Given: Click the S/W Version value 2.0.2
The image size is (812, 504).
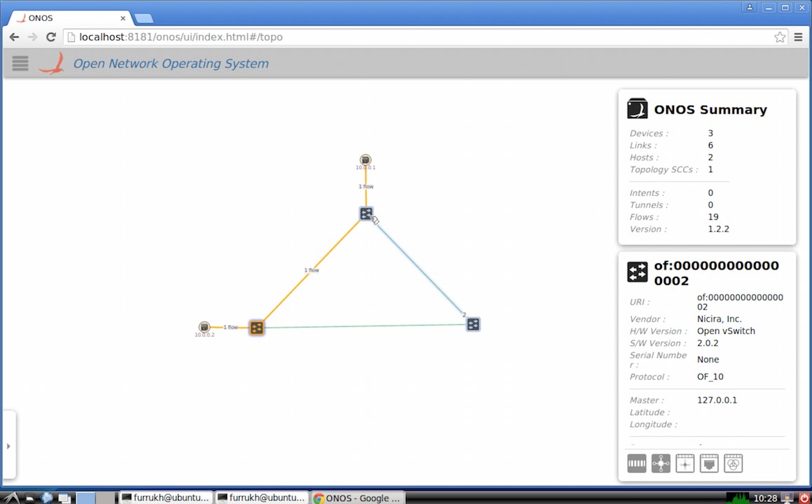Looking at the screenshot, I should coord(708,343).
